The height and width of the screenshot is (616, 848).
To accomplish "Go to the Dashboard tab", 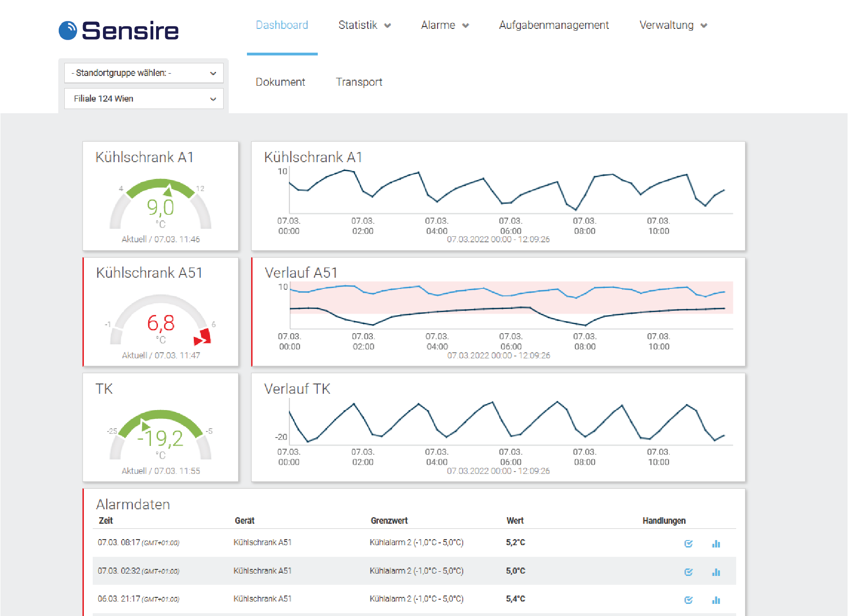I will 282,25.
